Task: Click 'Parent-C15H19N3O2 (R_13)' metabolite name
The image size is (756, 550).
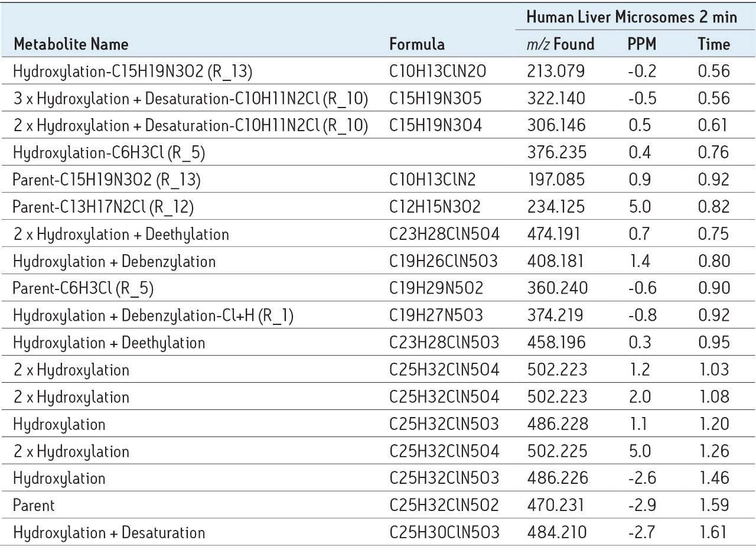Action: [x=106, y=180]
